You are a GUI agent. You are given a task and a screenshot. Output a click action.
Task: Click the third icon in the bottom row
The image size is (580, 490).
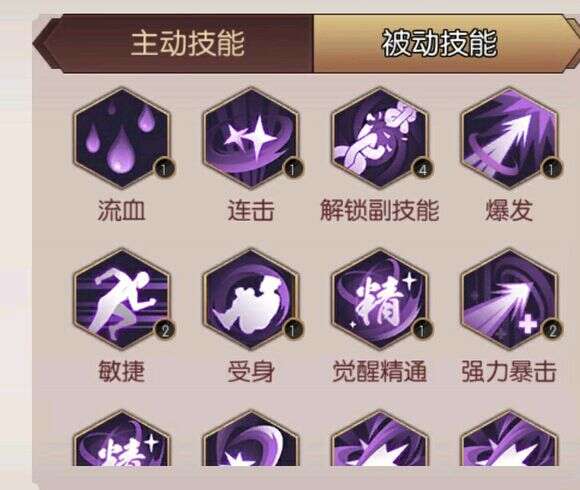point(380,438)
